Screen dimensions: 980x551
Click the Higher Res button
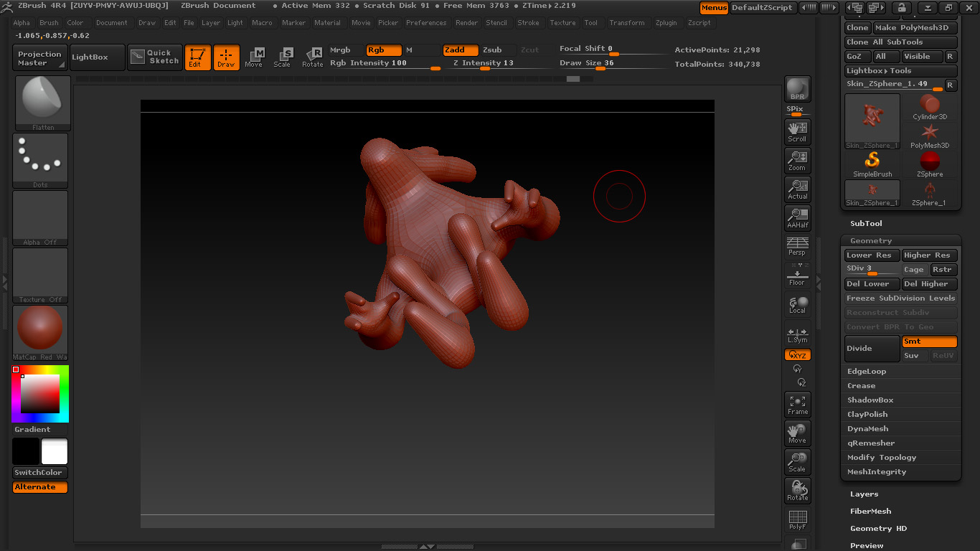pyautogui.click(x=929, y=255)
